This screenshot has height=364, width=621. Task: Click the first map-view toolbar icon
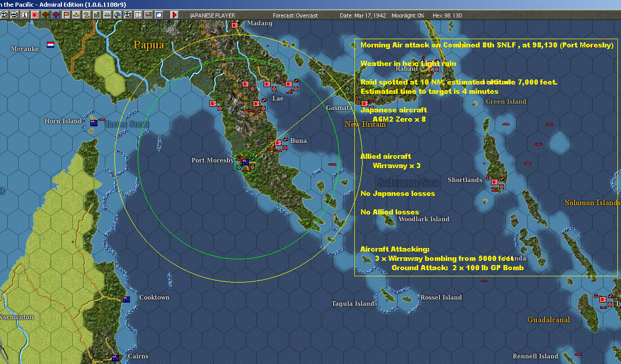tap(4, 15)
